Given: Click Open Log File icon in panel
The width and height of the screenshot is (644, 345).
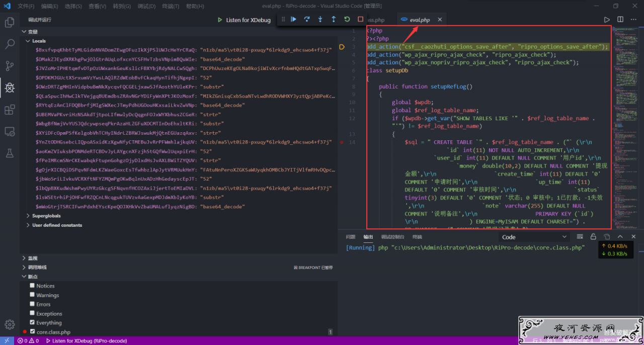Looking at the screenshot, I should coord(607,236).
